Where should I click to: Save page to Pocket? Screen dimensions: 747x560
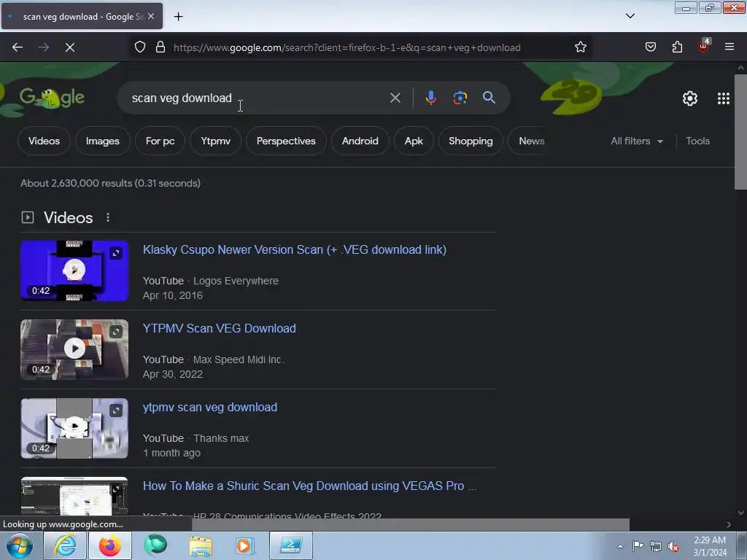650,47
